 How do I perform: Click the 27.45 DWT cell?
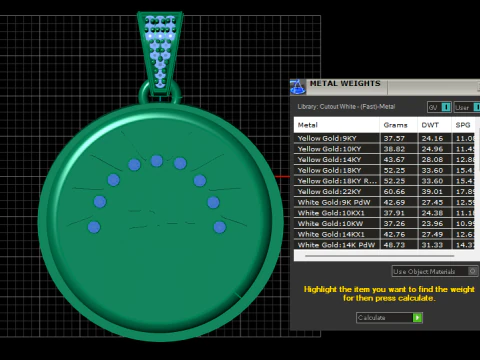tap(434, 202)
